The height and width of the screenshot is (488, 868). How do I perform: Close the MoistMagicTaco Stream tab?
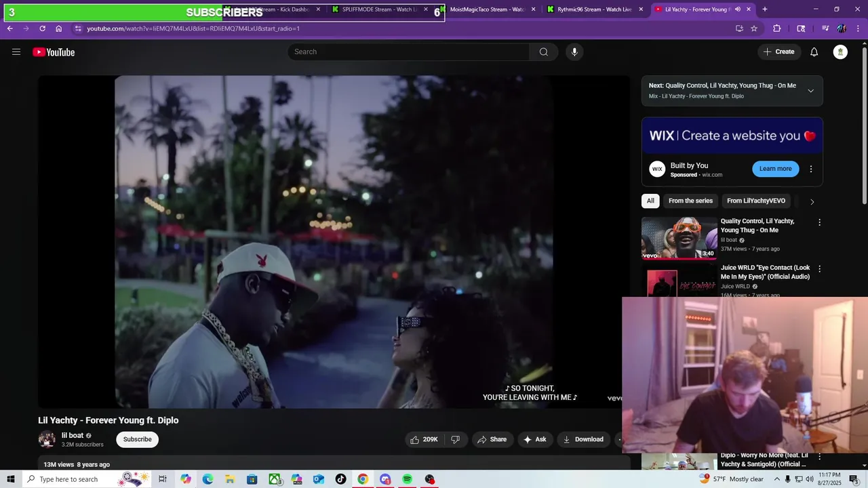(x=533, y=9)
